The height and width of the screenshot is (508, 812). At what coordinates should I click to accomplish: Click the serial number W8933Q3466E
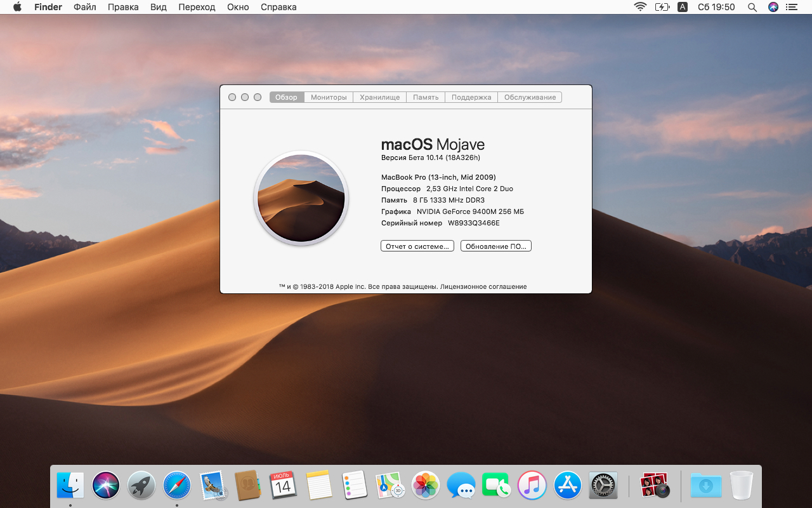474,223
